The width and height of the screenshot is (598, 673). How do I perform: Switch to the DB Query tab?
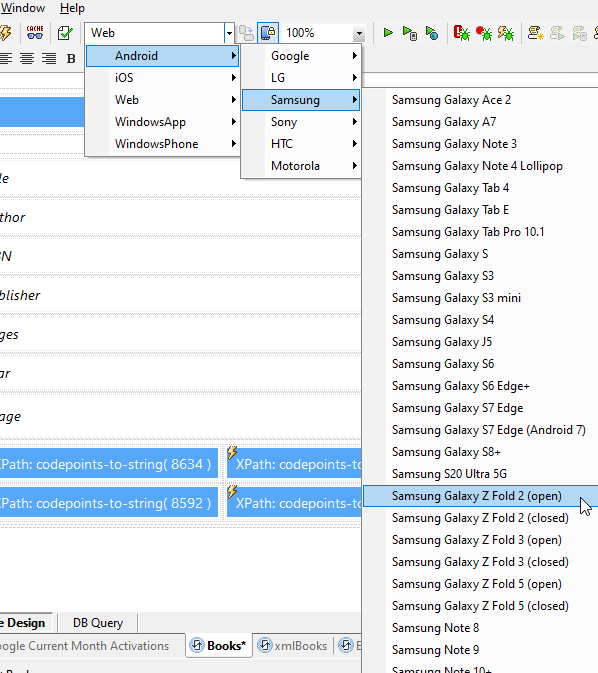[98, 623]
